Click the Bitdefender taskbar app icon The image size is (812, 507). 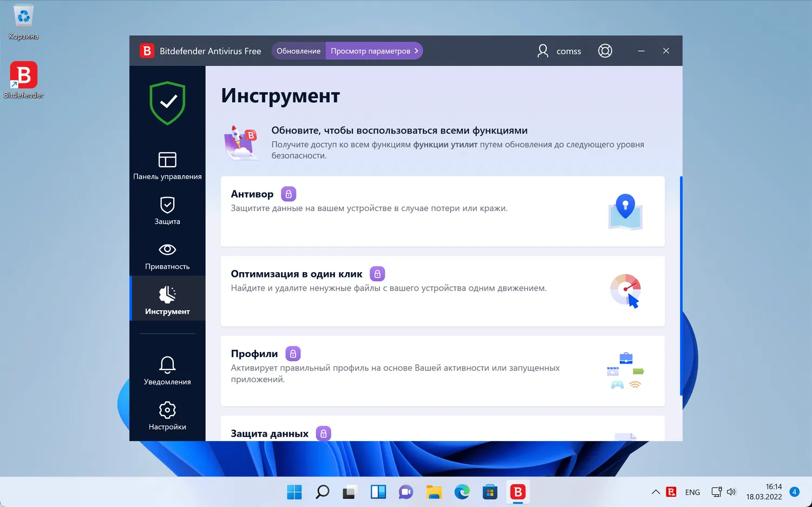(518, 492)
